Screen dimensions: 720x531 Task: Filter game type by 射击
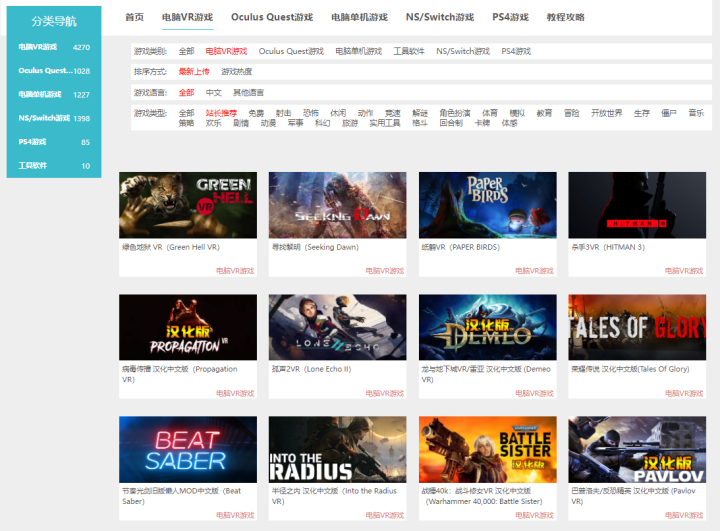point(284,113)
